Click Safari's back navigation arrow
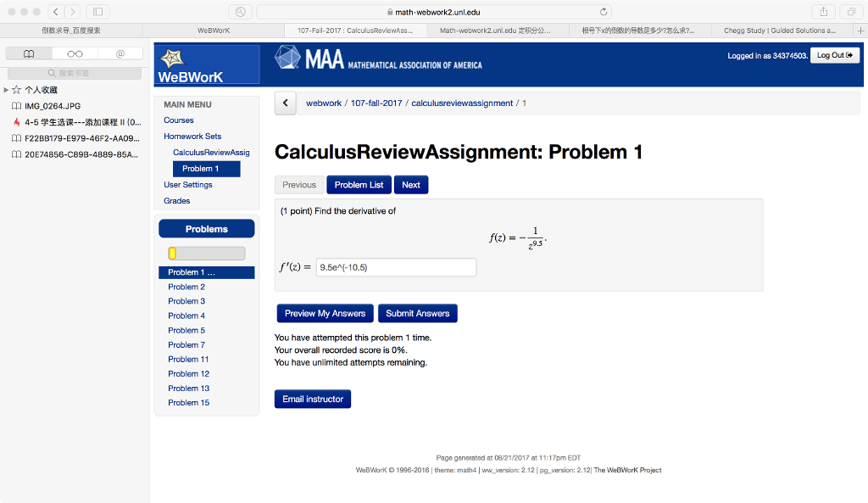868x503 pixels. (x=54, y=11)
